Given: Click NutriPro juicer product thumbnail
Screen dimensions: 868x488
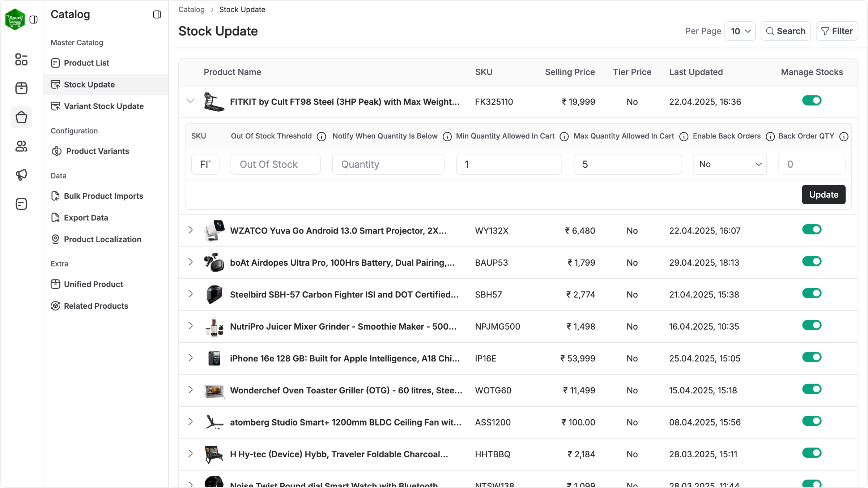Looking at the screenshot, I should pos(214,326).
